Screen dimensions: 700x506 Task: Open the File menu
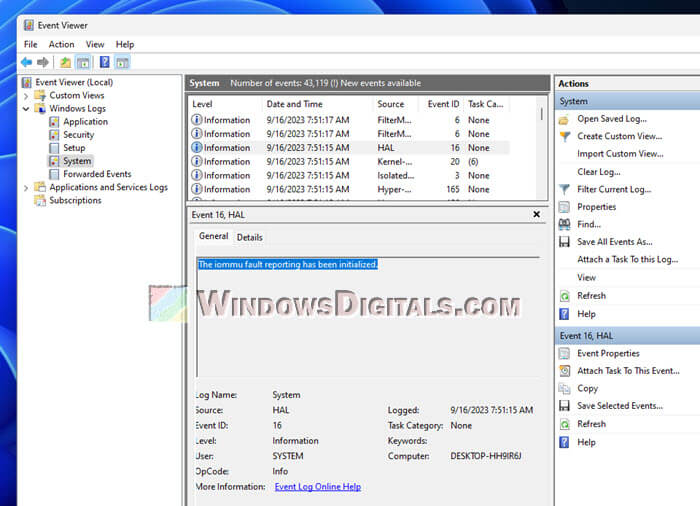tap(31, 44)
